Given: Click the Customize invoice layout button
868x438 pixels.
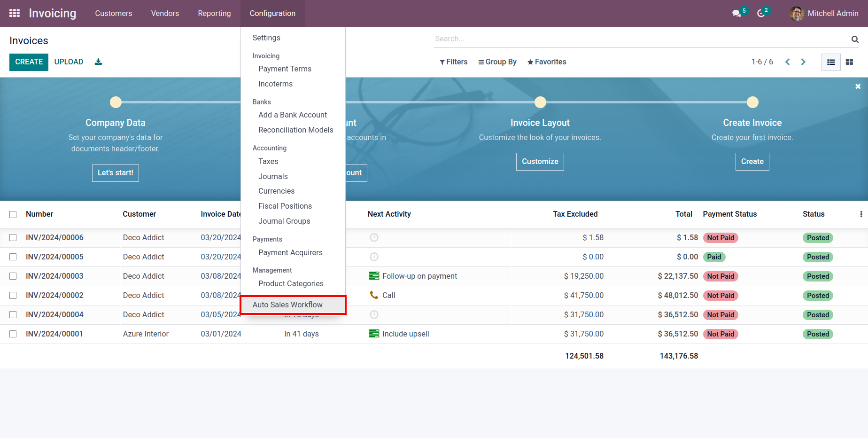Looking at the screenshot, I should [x=540, y=162].
